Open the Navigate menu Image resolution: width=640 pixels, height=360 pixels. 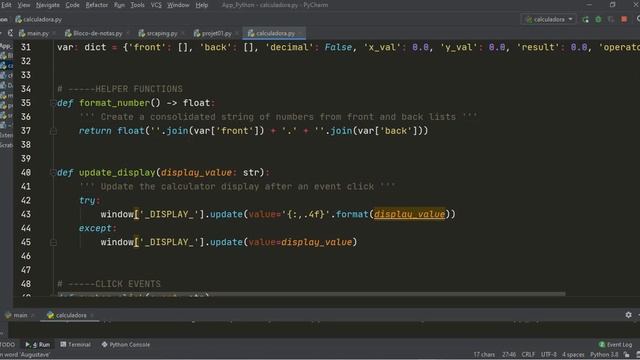[48, 5]
